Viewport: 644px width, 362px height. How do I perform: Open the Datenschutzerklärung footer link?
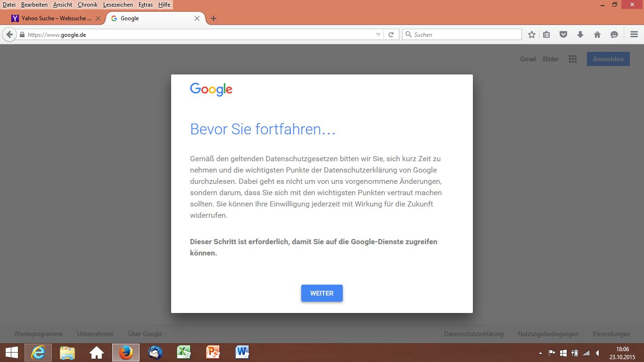pyautogui.click(x=474, y=334)
